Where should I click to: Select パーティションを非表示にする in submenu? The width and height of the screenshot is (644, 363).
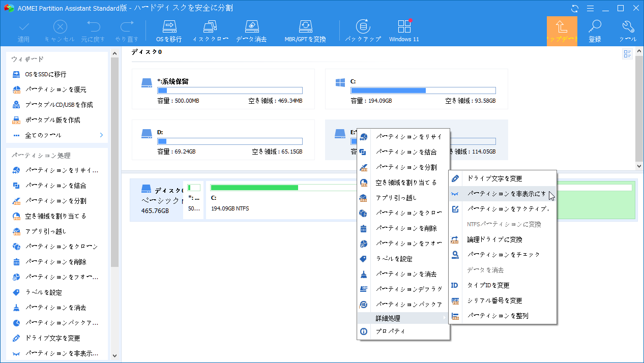tap(503, 194)
